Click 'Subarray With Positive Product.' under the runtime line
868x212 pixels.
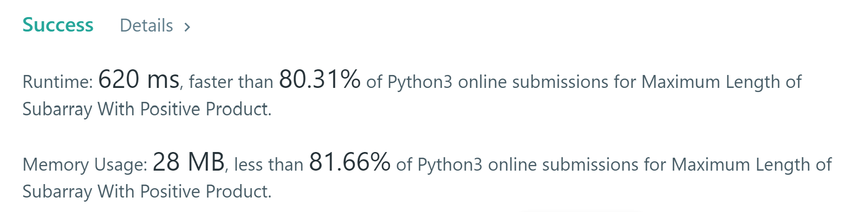pos(147,109)
